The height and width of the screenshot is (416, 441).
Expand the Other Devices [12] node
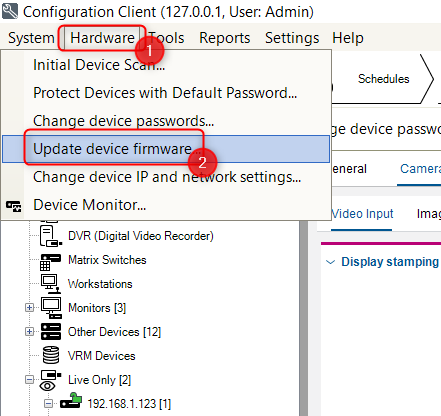(x=29, y=331)
